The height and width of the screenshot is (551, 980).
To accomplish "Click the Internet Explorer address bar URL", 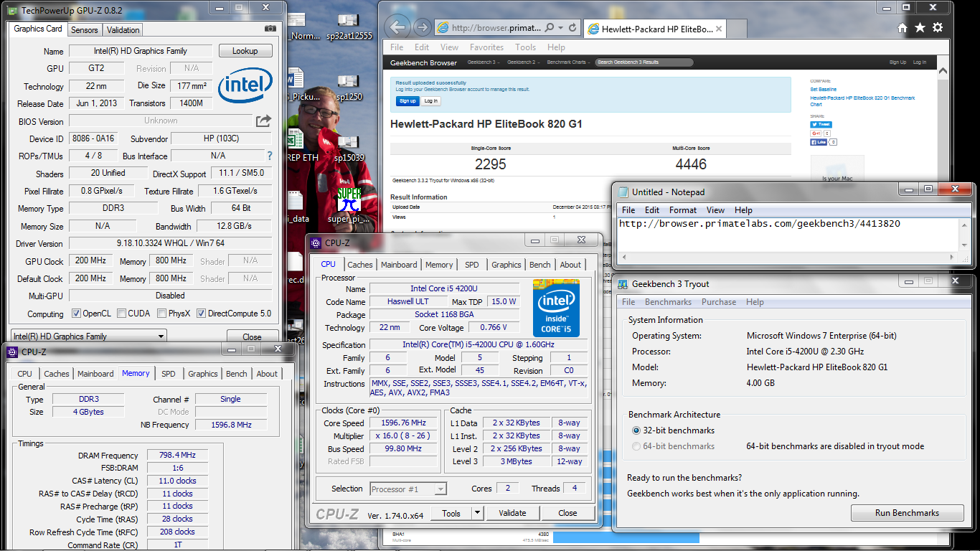I will [x=496, y=28].
